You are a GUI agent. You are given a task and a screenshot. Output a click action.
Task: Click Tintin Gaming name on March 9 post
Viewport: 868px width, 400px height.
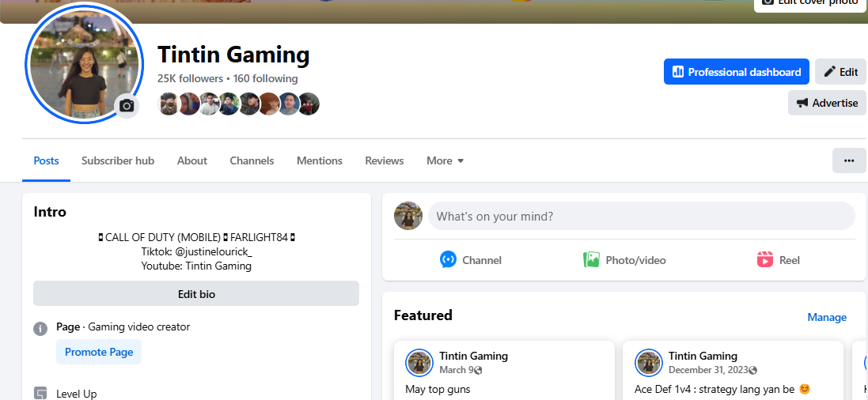473,356
